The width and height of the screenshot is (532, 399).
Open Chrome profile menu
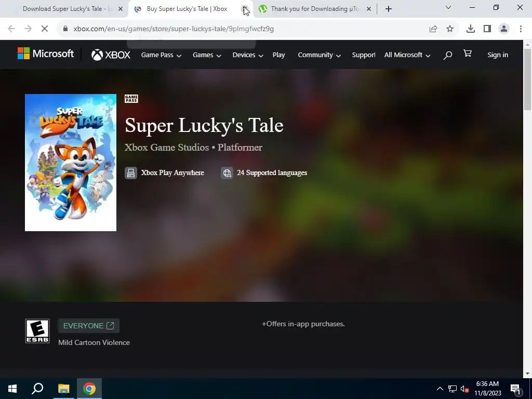[x=504, y=29]
